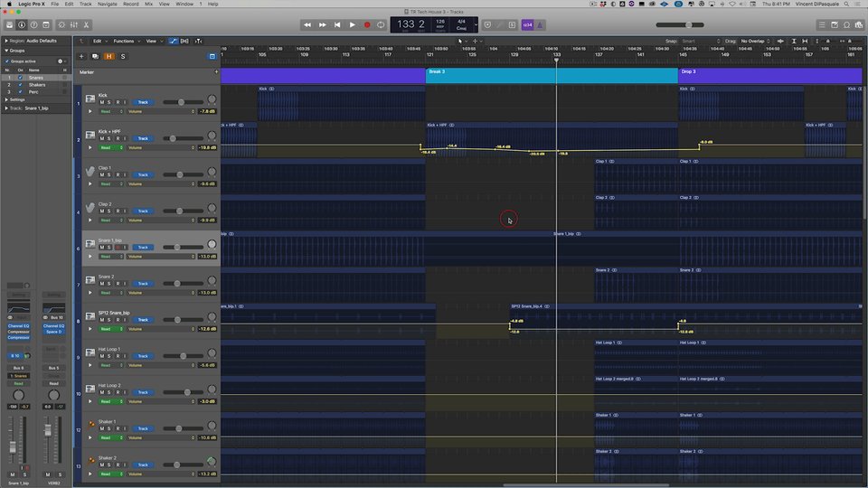This screenshot has height=488, width=868.
Task: Open Track menu
Action: pyautogui.click(x=85, y=4)
